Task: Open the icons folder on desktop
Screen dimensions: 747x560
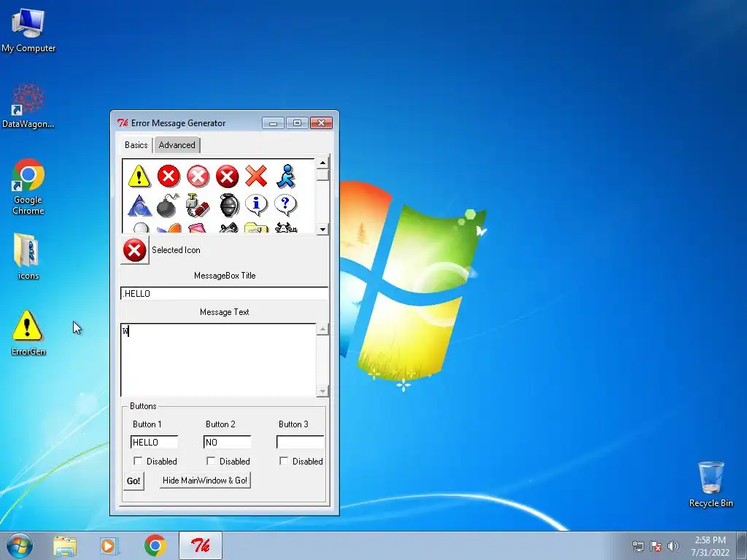Action: point(28,256)
